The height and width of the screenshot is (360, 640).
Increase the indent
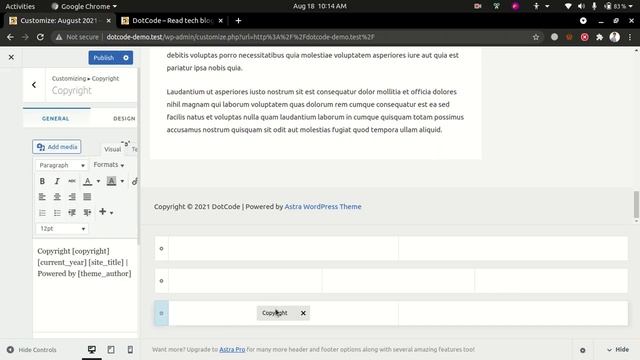pyautogui.click(x=87, y=213)
